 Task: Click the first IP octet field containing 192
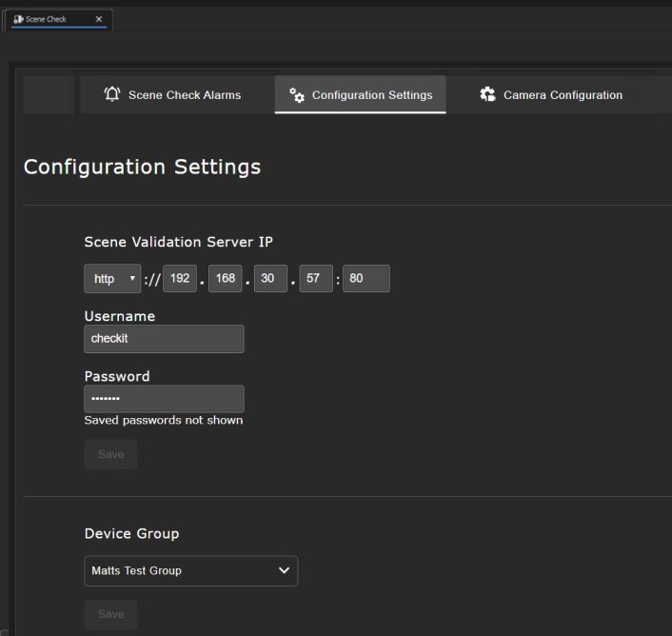179,278
